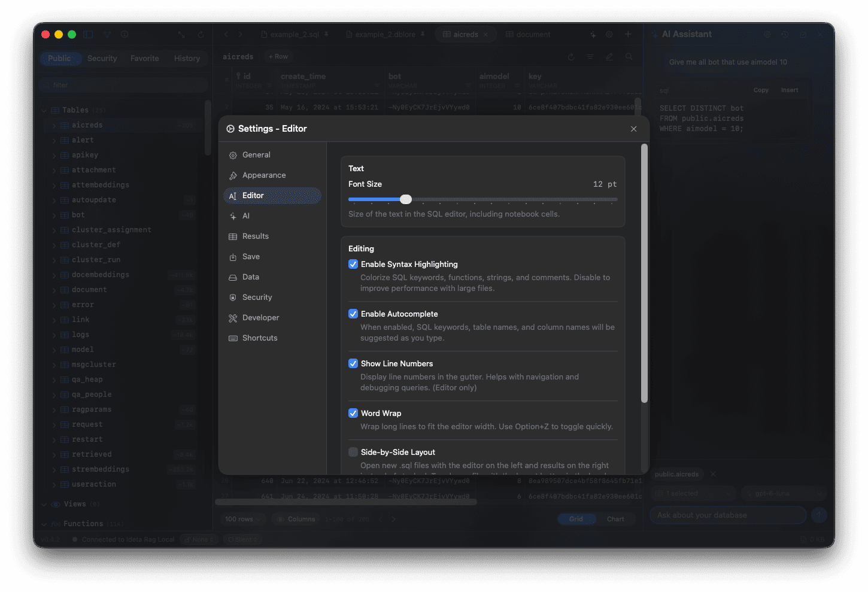Click the info icon in title bar
Image resolution: width=868 pixels, height=592 pixels.
coord(125,35)
